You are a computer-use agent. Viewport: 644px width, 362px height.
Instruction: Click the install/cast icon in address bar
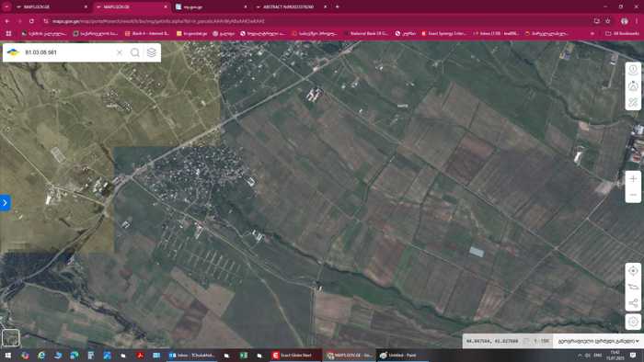[596, 21]
